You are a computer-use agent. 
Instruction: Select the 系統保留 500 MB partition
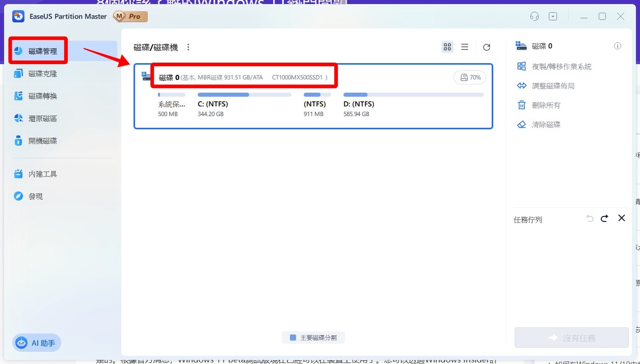(171, 104)
